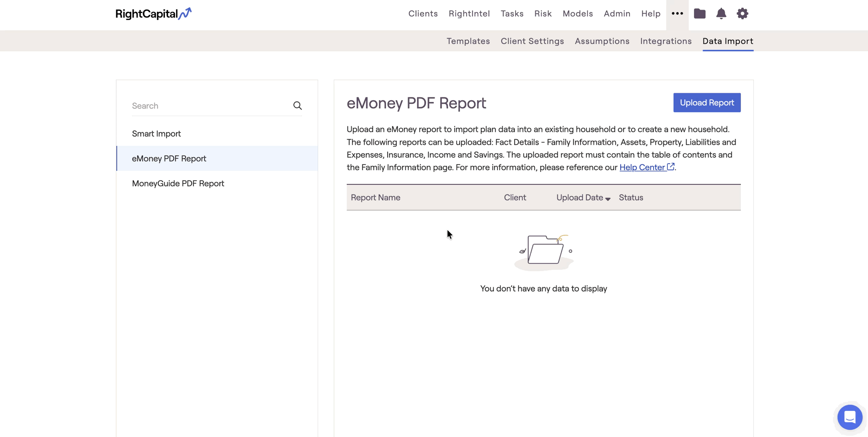Screen dimensions: 868x437
Task: Sort by Upload Date column arrow
Action: [x=608, y=199]
